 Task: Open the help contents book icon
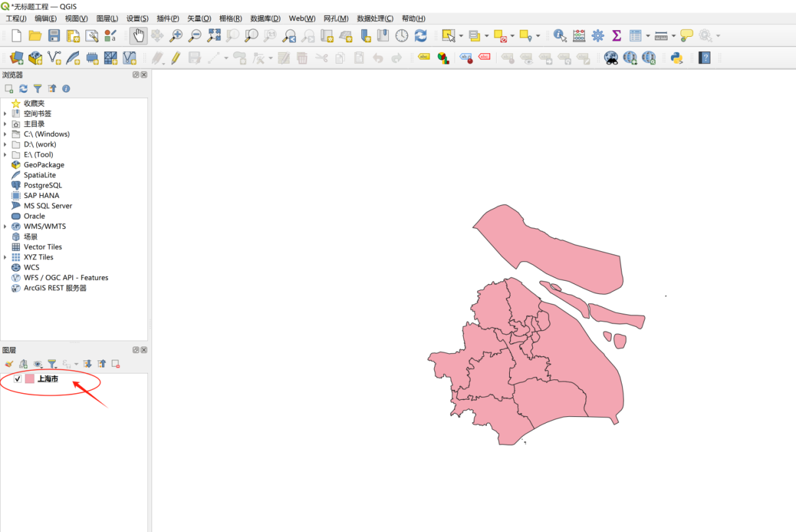(705, 58)
